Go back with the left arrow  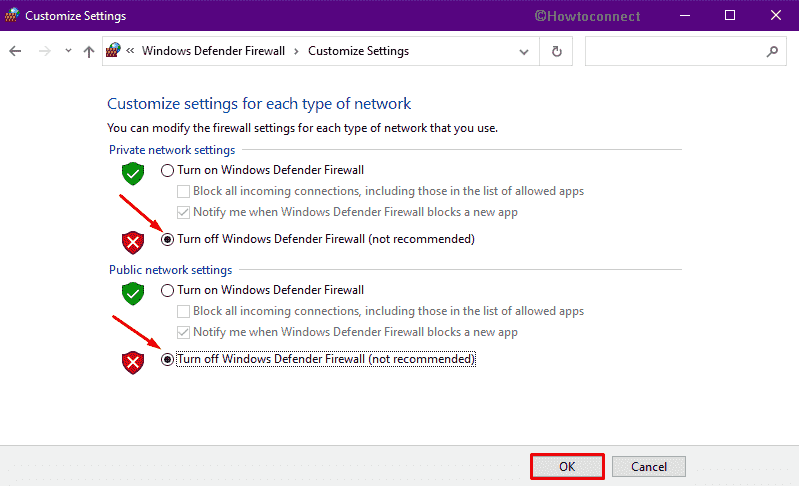coord(15,51)
